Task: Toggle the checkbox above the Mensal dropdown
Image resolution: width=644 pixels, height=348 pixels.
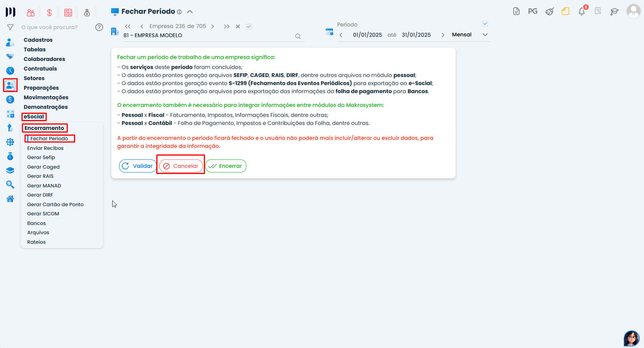Action: 485,24
